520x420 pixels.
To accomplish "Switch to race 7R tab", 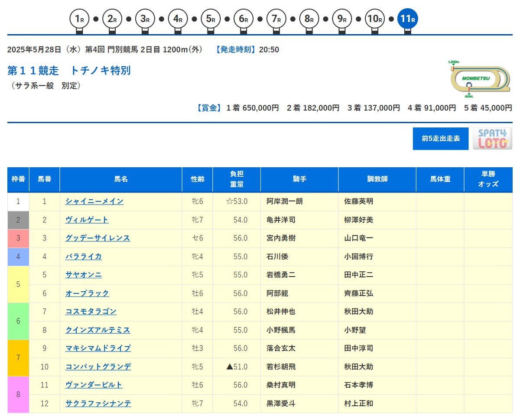I will pos(276,20).
